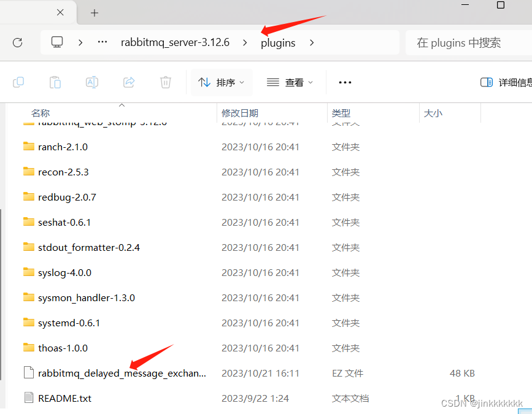Click the Share toolbar icon

pyautogui.click(x=129, y=82)
